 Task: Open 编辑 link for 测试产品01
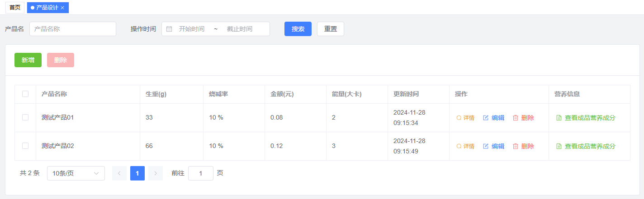coord(494,118)
